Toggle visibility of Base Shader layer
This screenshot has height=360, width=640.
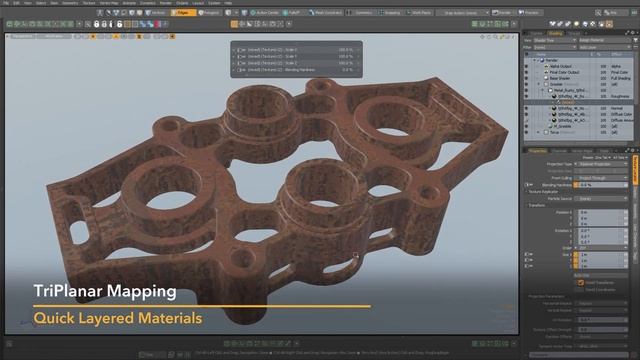click(527, 78)
